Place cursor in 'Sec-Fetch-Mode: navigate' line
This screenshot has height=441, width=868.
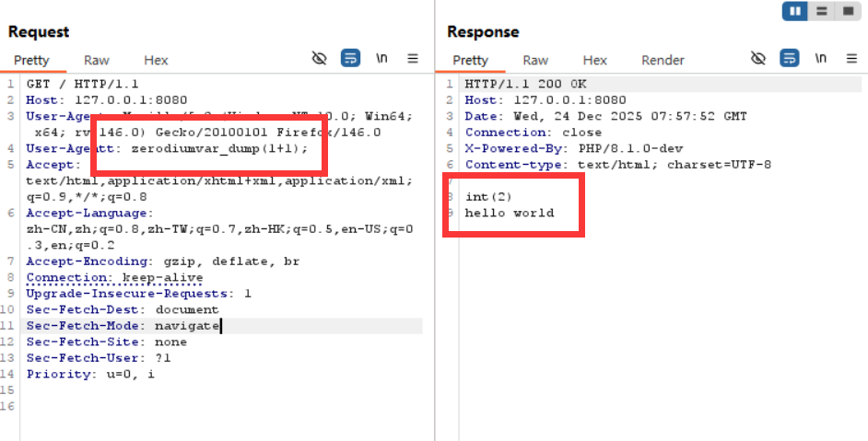click(x=123, y=326)
